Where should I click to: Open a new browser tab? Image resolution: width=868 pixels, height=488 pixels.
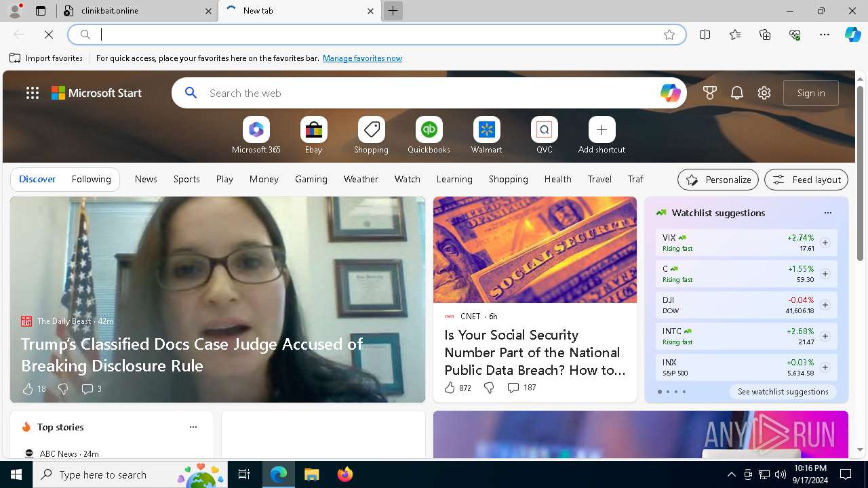point(393,11)
